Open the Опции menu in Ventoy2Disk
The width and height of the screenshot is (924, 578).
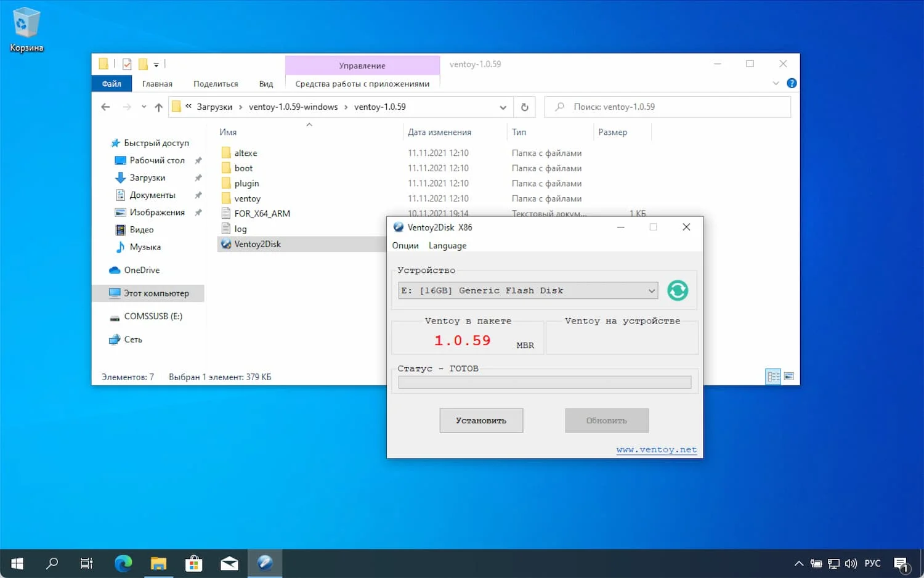405,246
